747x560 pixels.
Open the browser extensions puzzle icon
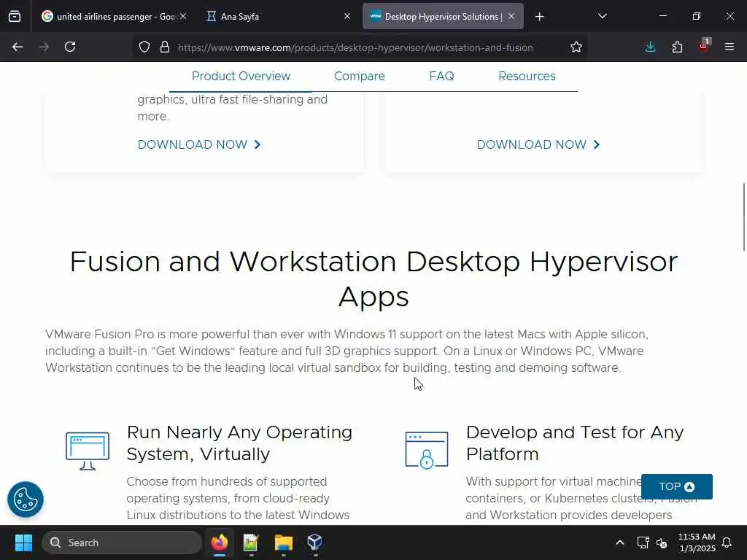tap(677, 47)
